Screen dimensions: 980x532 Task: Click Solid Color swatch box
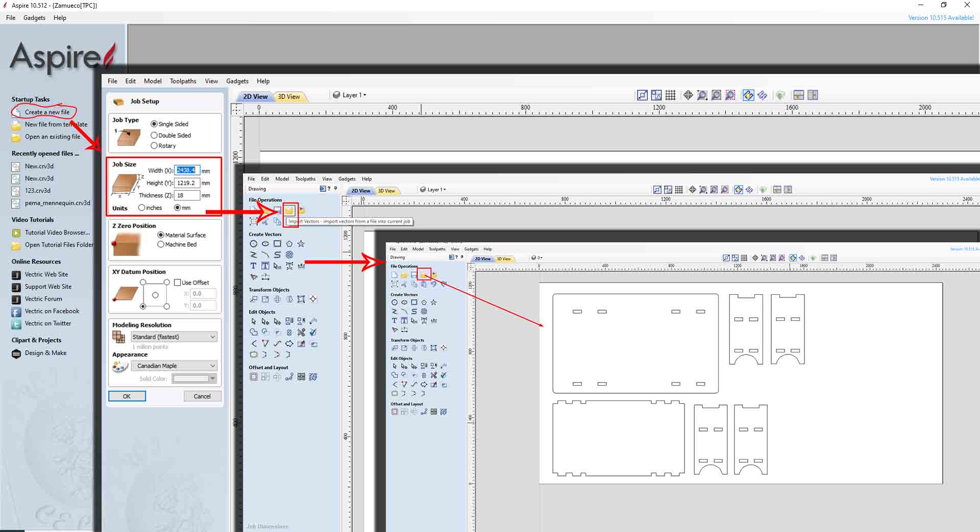tap(191, 378)
